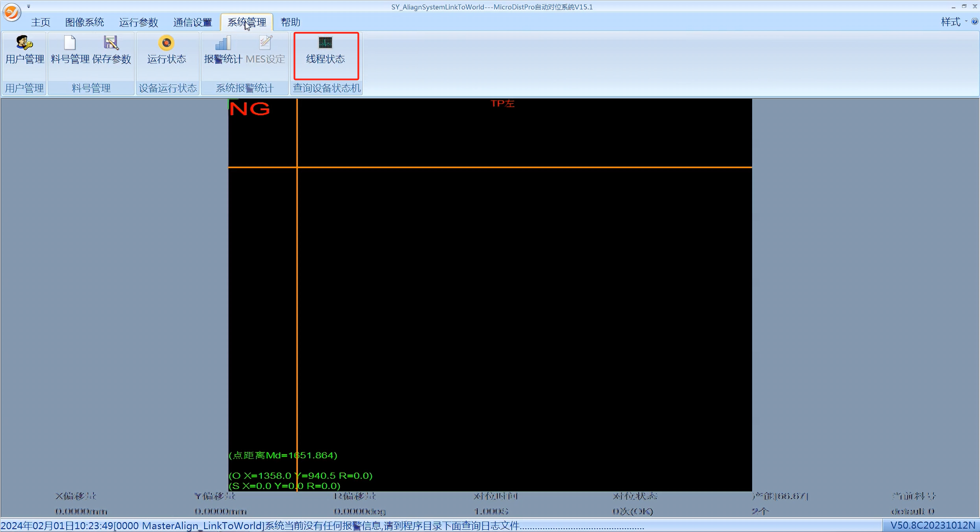This screenshot has height=532, width=980.
Task: Open the 样式 style dropdown
Action: [953, 22]
